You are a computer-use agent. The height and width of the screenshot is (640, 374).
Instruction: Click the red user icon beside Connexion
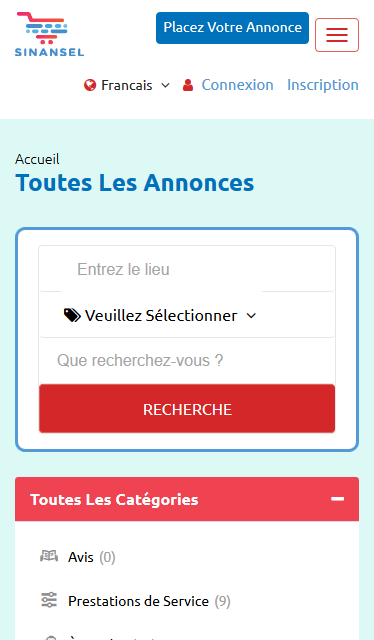[188, 85]
